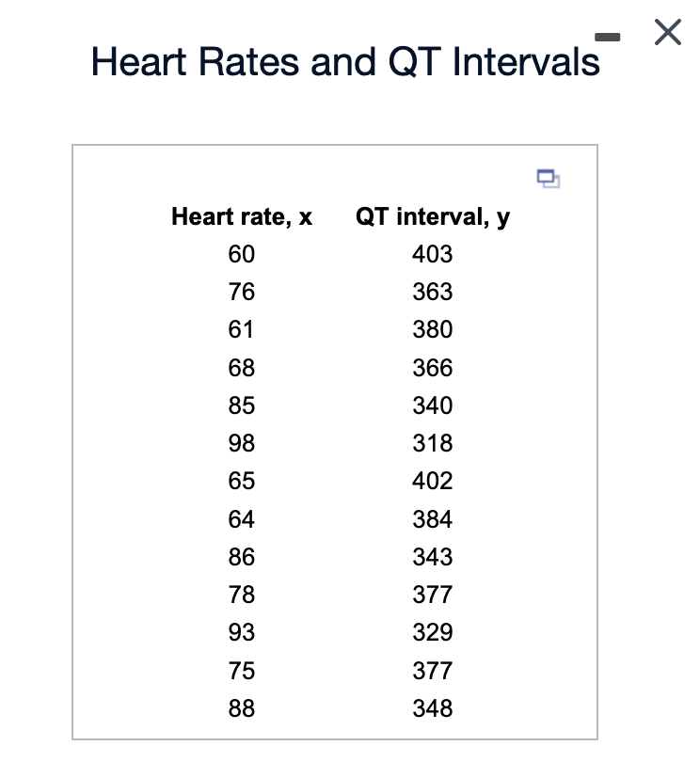Click the dash icon above the title
Image resolution: width=700 pixels, height=762 pixels.
click(608, 37)
